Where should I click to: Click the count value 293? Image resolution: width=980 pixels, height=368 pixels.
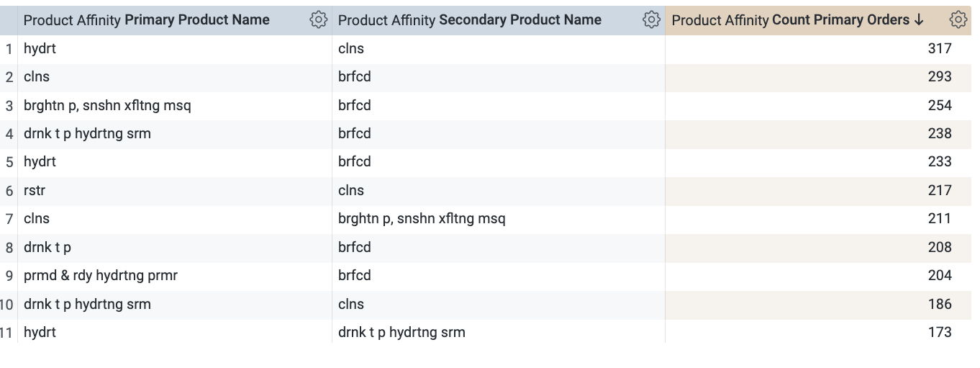pyautogui.click(x=940, y=77)
